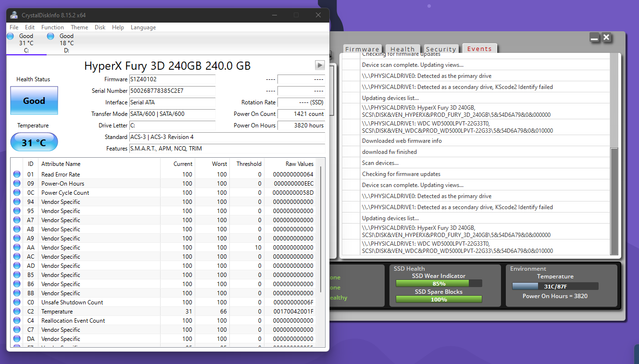
Task: Click the Events log scrollbar thumb
Action: [614, 201]
